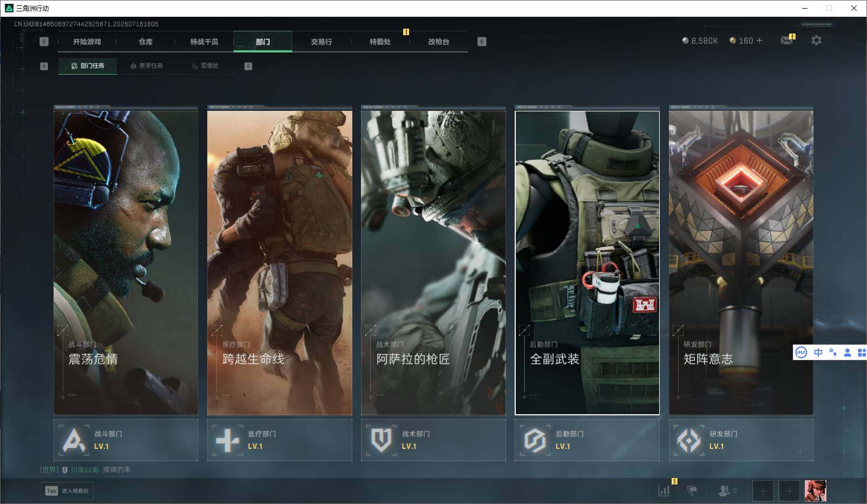867x504 pixels.
Task: Click the 研发部门 diamond emblem icon
Action: [689, 440]
